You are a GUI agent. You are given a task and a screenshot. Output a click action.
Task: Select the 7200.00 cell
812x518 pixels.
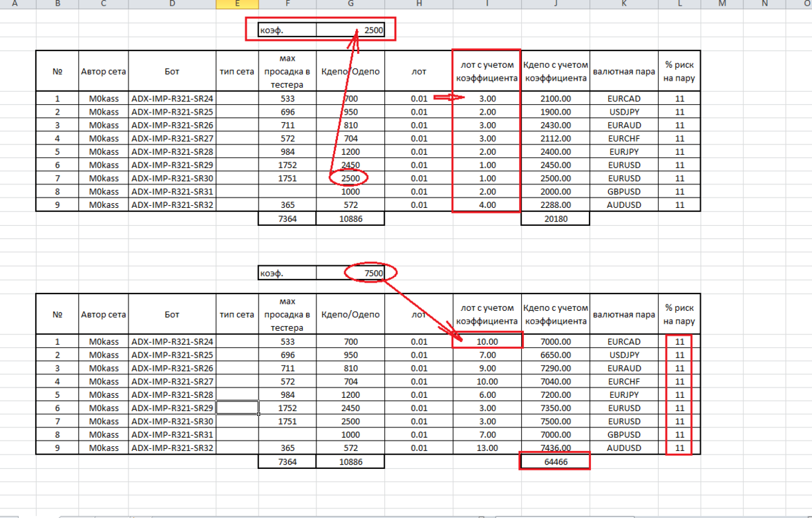click(556, 395)
